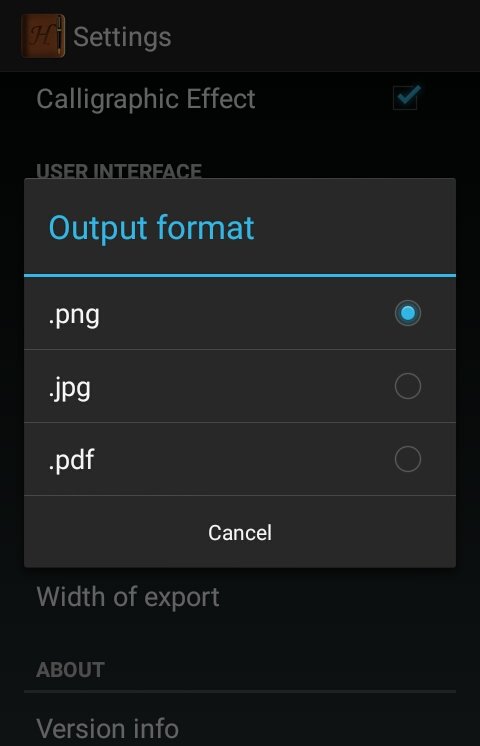Select the .png radio button
This screenshot has width=480, height=746.
[x=408, y=313]
